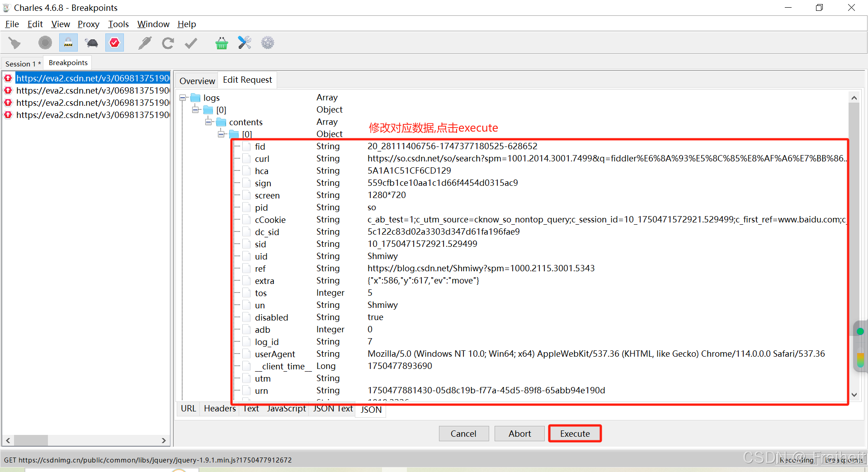Switch to the URL bottom tab
This screenshot has height=472, width=868.
188,409
